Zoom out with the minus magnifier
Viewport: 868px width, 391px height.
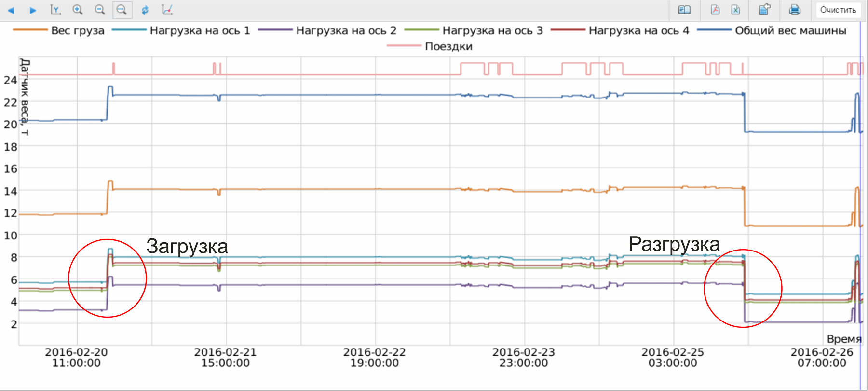pos(100,10)
